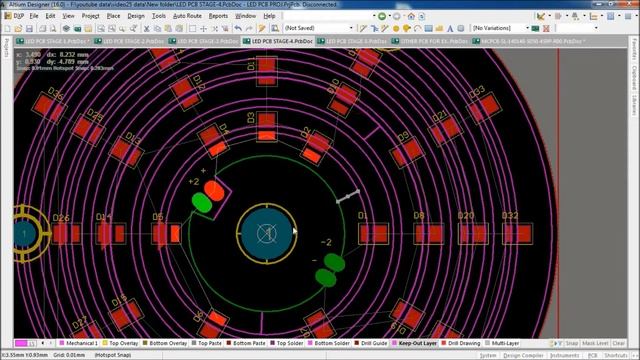The image size is (640, 360).
Task: Open the No Variations dropdown
Action: point(500,28)
